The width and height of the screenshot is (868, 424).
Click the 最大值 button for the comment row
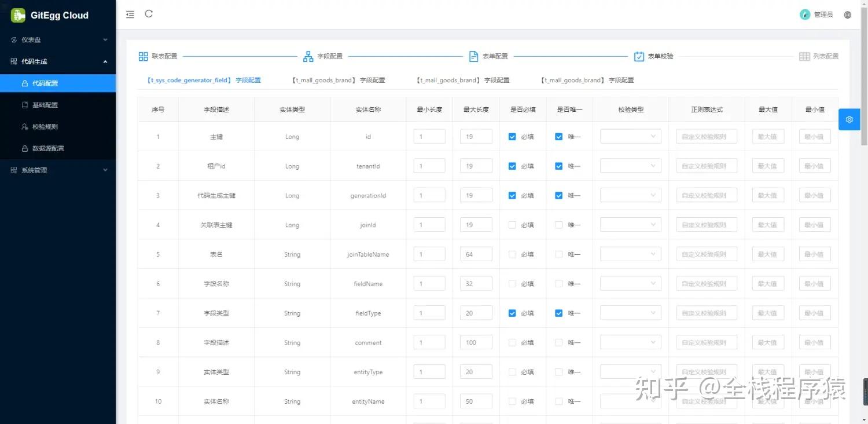[768, 342]
